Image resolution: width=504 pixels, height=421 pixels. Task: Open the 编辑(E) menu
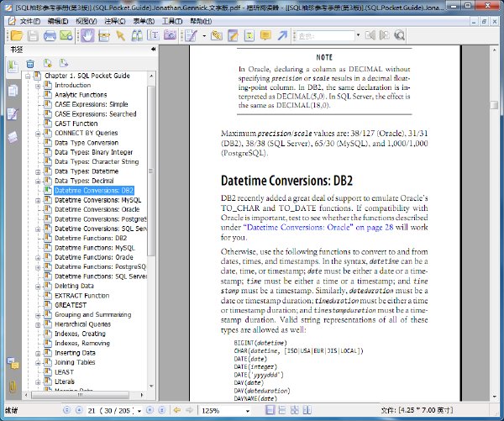58,21
